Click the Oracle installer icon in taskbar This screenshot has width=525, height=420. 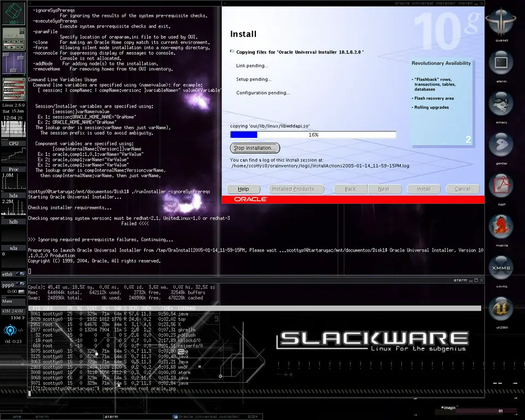click(x=175, y=417)
